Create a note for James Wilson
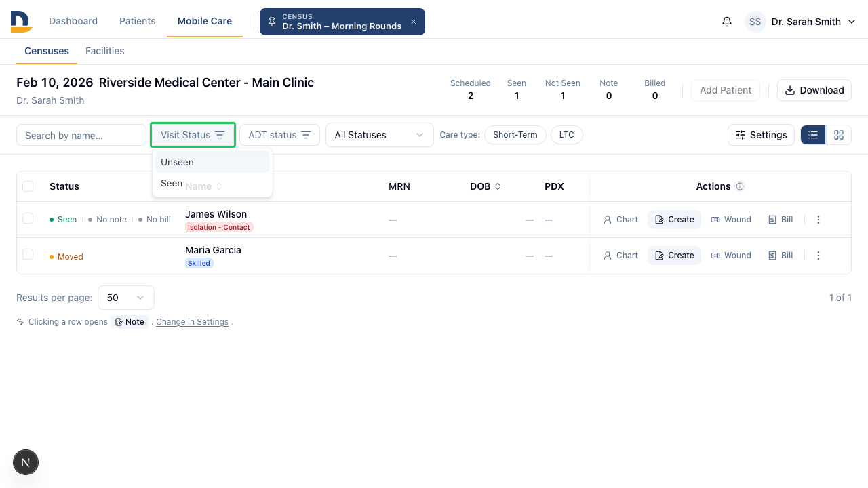 tap(674, 220)
